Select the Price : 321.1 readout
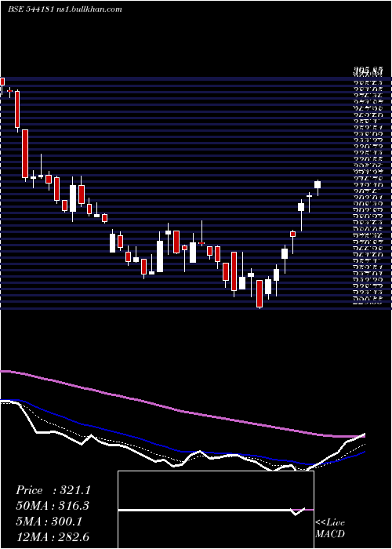The width and height of the screenshot is (392, 549). 53,490
